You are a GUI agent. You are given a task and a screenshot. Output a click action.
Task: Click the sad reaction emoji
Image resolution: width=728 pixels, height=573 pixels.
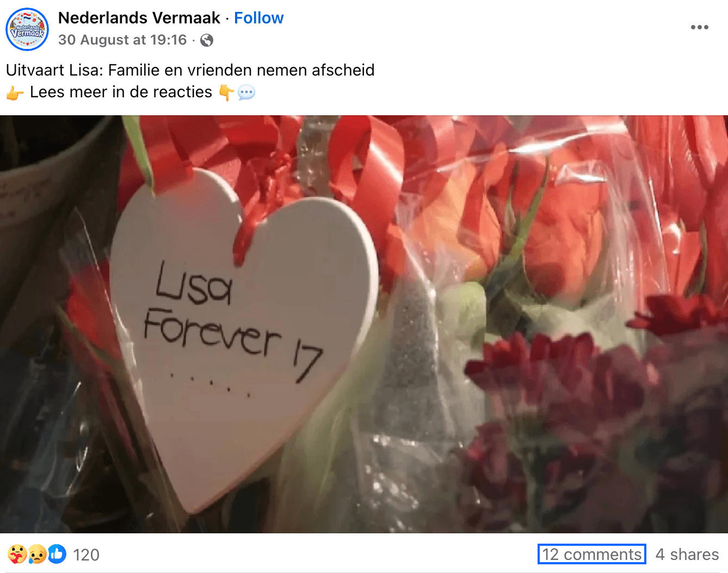(36, 554)
